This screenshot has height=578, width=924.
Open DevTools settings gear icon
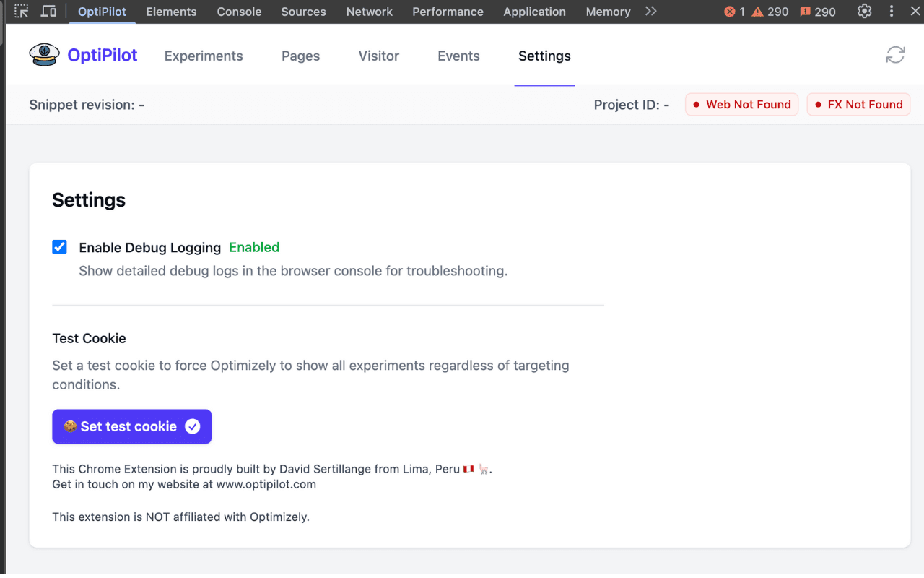pos(864,12)
